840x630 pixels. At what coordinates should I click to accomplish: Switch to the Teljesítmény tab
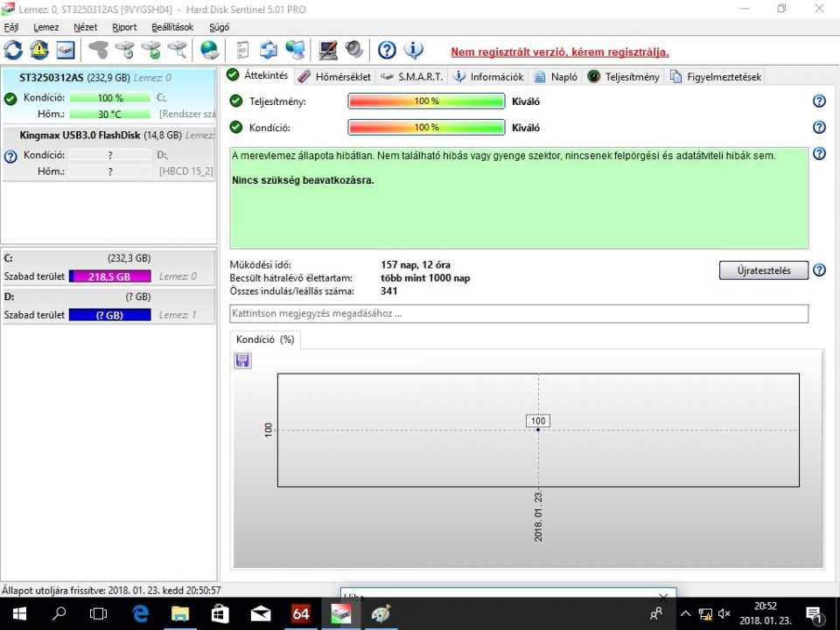pos(624,77)
